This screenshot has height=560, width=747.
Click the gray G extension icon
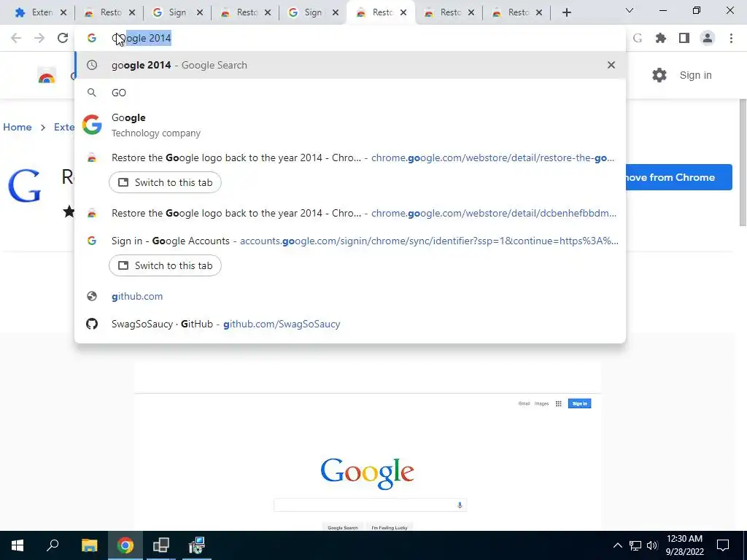[x=638, y=38]
